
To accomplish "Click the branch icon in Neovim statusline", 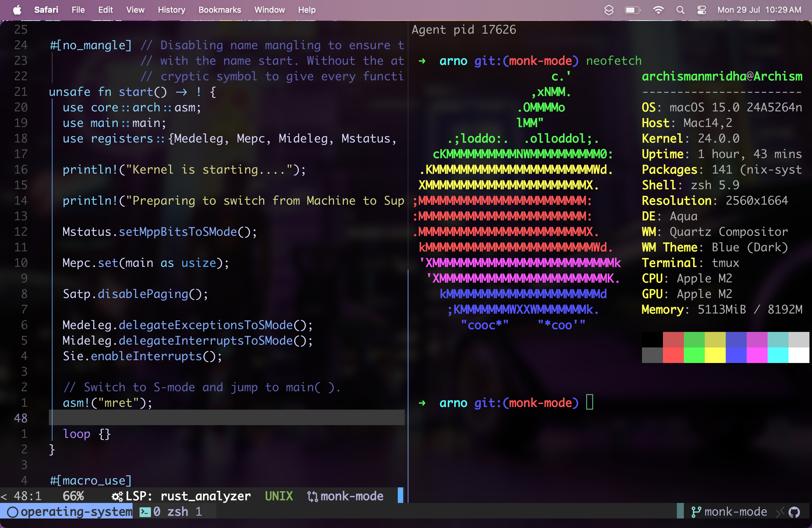I will 312,496.
